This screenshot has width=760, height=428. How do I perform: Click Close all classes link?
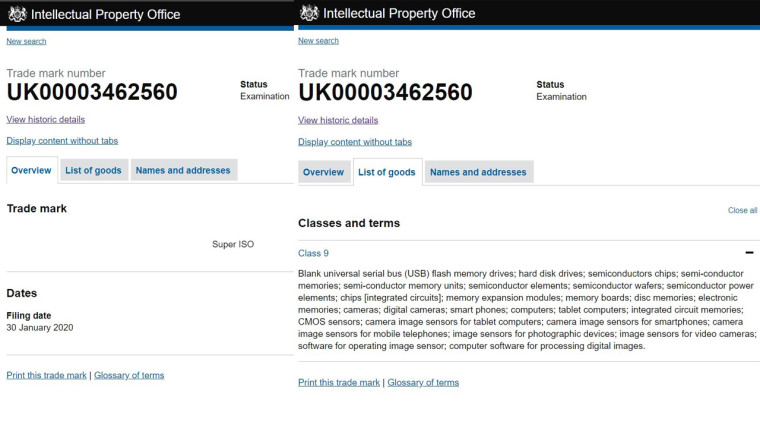(x=742, y=210)
